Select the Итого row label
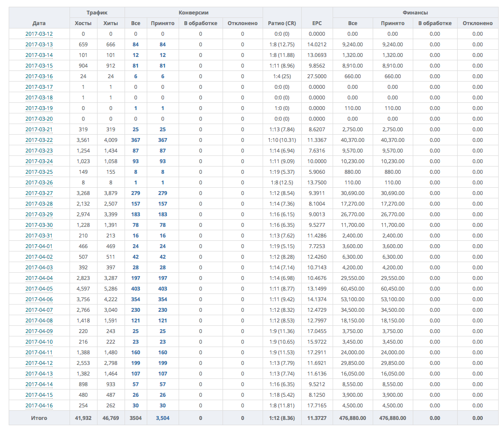The width and height of the screenshot is (504, 432). click(x=39, y=418)
